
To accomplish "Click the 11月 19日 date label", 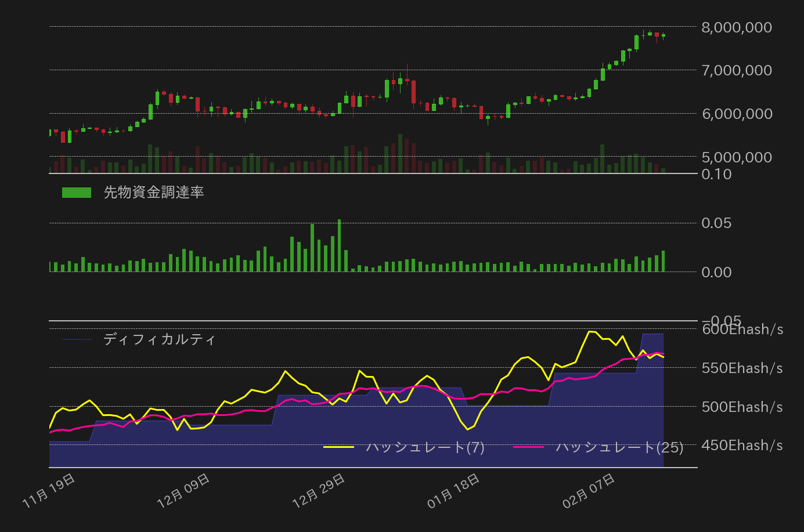I will (x=49, y=491).
